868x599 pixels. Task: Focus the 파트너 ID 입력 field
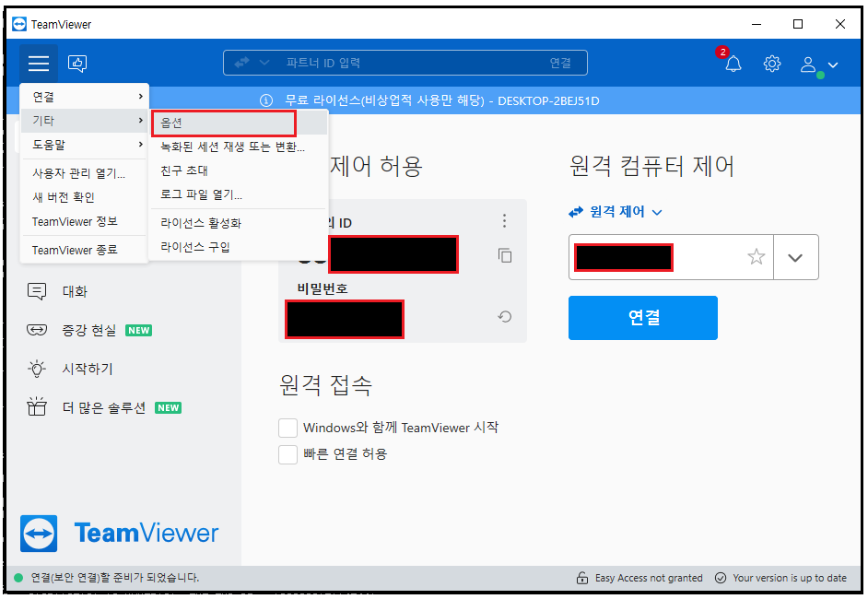coord(405,63)
